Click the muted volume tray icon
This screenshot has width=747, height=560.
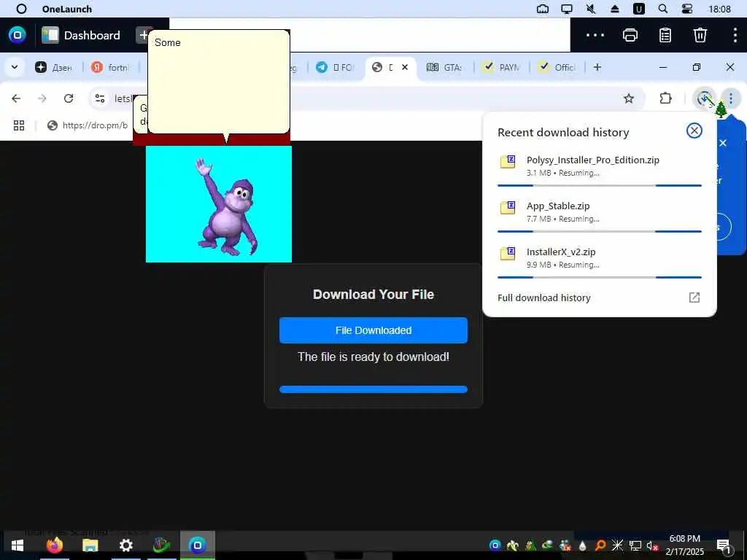(x=652, y=545)
